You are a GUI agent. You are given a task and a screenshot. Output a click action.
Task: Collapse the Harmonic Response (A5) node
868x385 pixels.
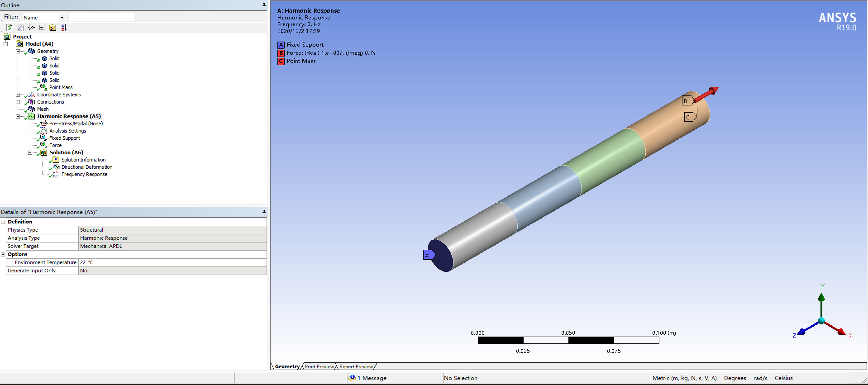18,116
